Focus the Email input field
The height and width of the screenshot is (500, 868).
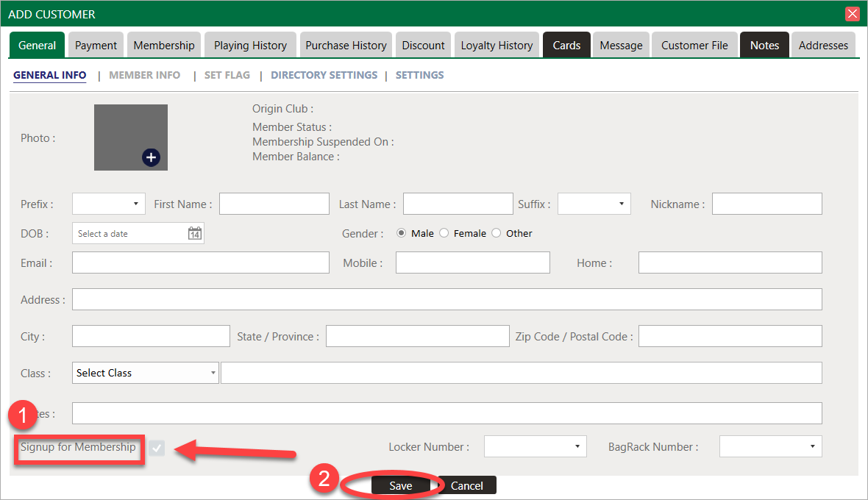(x=200, y=262)
